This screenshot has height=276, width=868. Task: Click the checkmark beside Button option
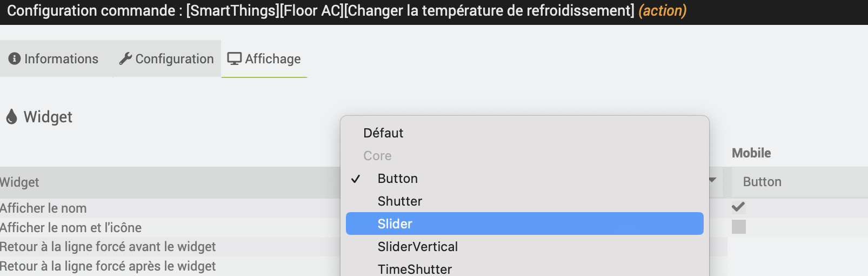[x=356, y=179]
